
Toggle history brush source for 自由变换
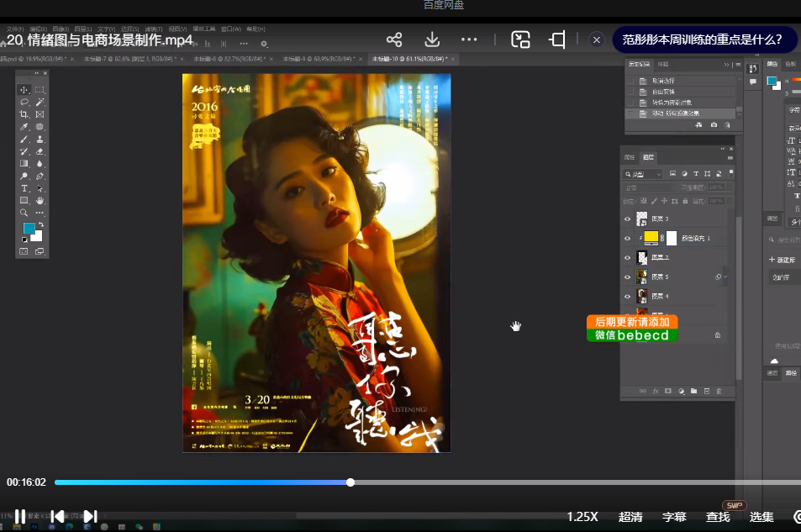(x=630, y=92)
